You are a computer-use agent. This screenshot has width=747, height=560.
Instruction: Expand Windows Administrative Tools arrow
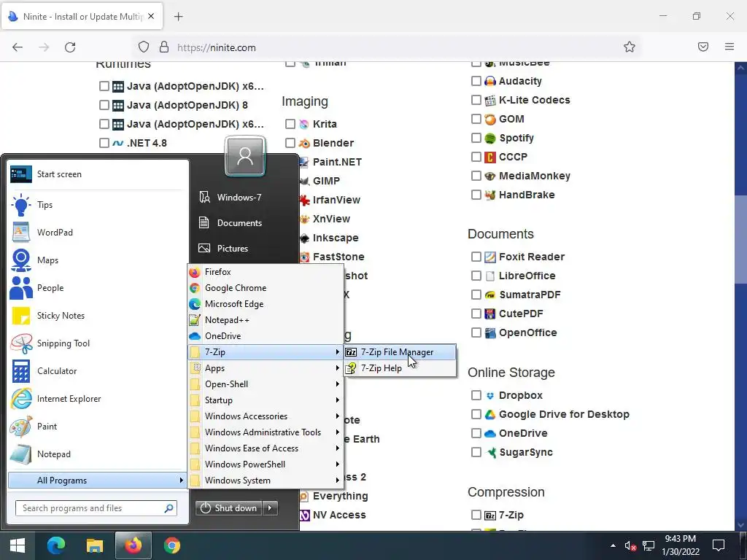click(x=337, y=432)
